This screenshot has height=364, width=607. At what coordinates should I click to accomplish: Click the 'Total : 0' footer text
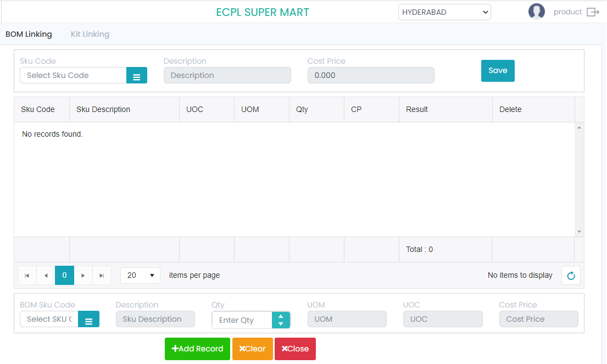tap(419, 249)
